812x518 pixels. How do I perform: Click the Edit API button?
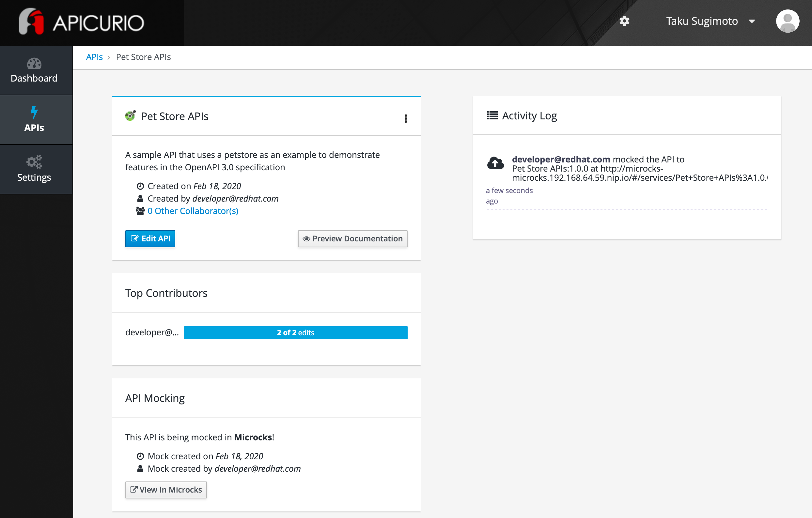pos(150,238)
